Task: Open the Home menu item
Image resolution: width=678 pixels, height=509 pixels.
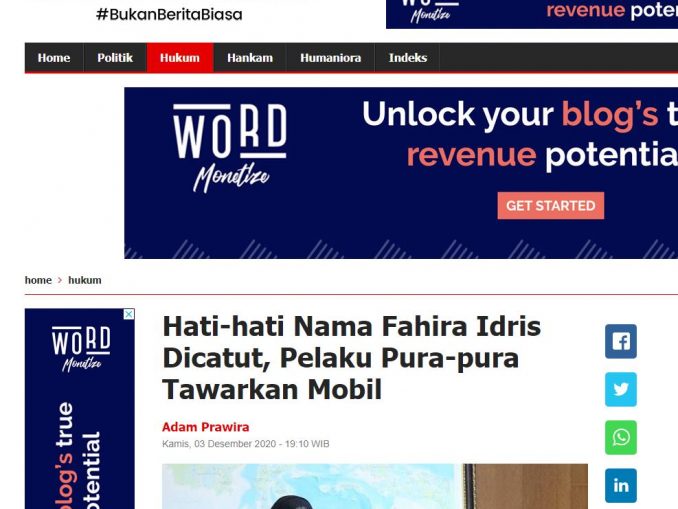Action: point(54,58)
